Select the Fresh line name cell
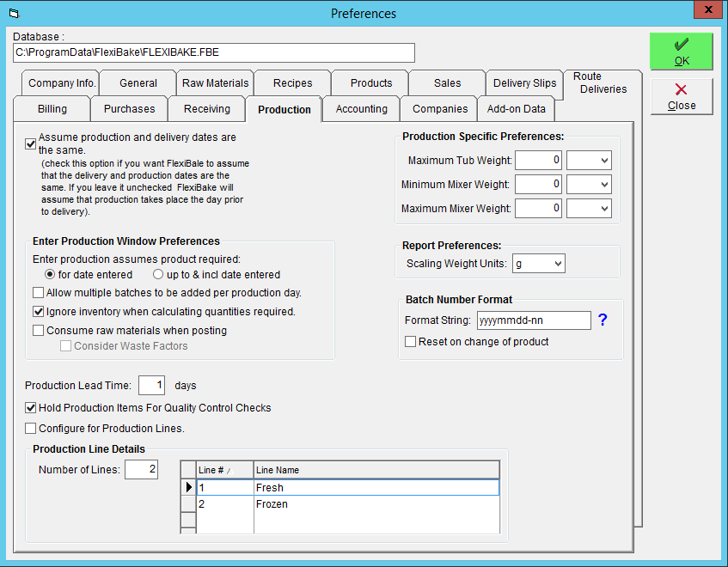Screen dimensions: 728x567 click(376, 488)
